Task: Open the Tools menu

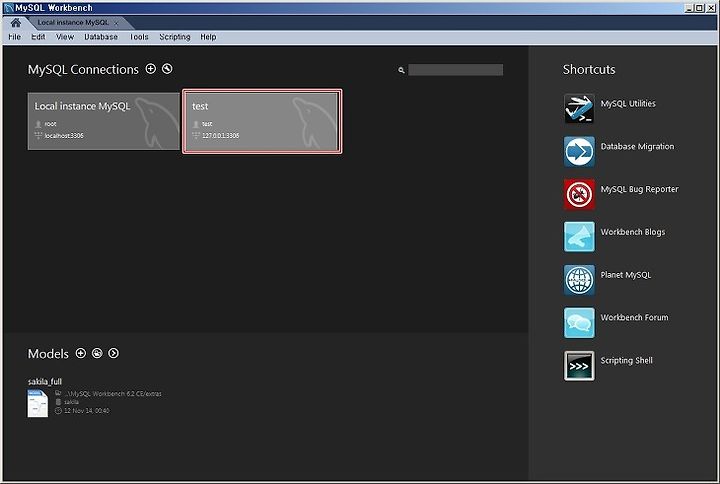Action: (139, 37)
